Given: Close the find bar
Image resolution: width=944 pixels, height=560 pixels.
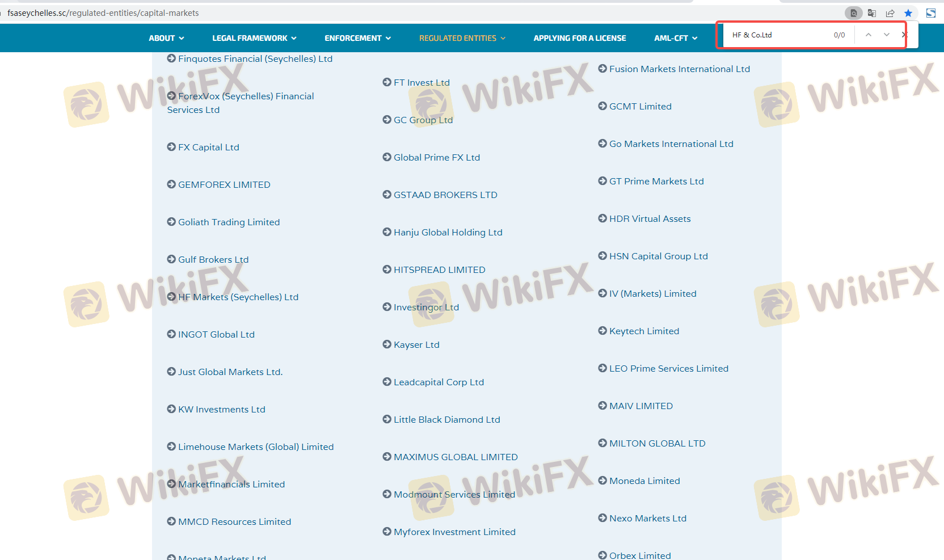Looking at the screenshot, I should point(904,35).
